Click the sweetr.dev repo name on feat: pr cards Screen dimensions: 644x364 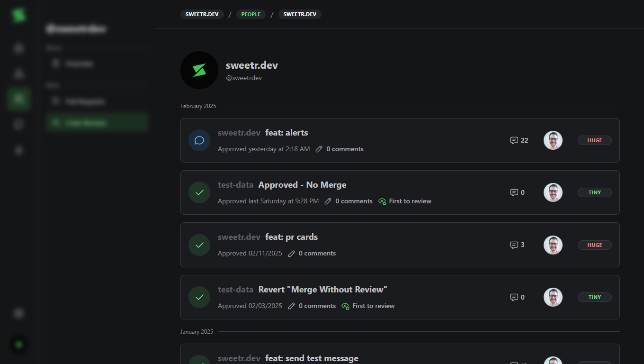coord(239,237)
